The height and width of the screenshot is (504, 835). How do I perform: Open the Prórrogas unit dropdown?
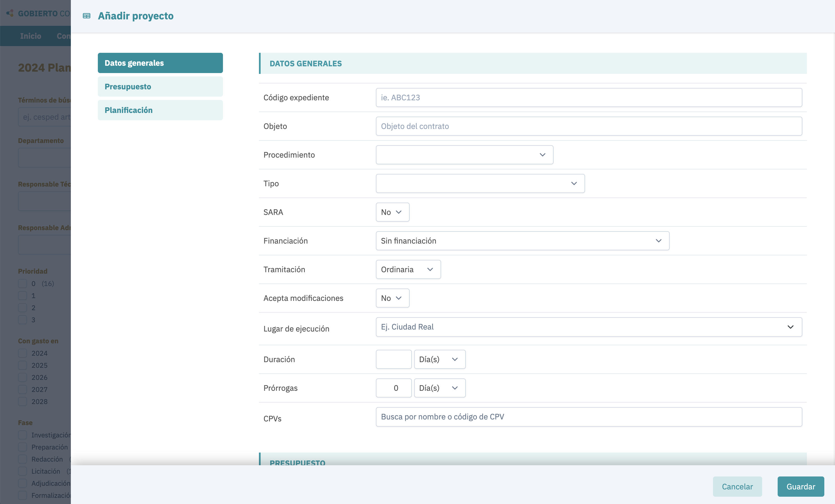439,388
